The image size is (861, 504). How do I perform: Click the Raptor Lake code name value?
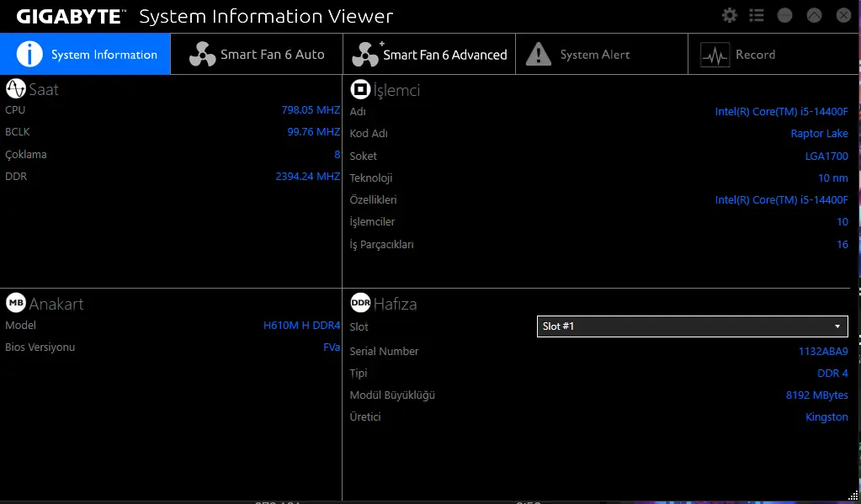tap(819, 134)
